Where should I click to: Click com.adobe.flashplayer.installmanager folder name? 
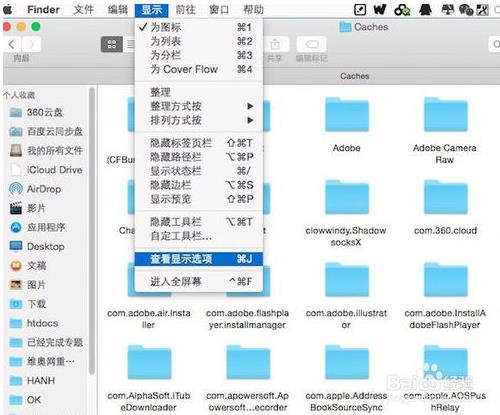pos(247,319)
